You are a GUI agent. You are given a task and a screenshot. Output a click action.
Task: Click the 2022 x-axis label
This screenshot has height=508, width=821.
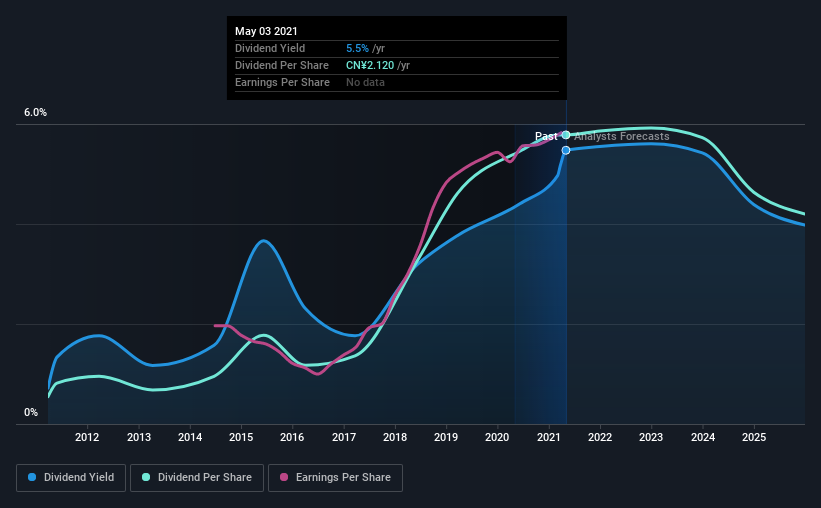[600, 437]
